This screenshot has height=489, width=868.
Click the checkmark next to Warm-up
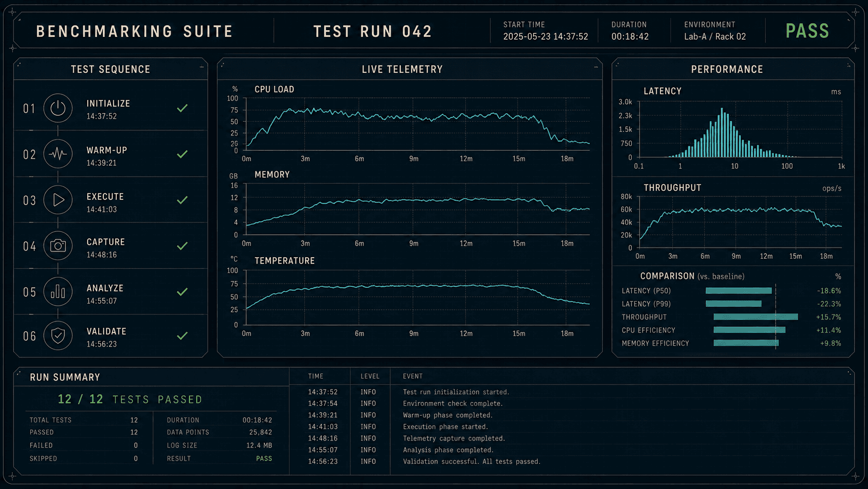(x=182, y=154)
